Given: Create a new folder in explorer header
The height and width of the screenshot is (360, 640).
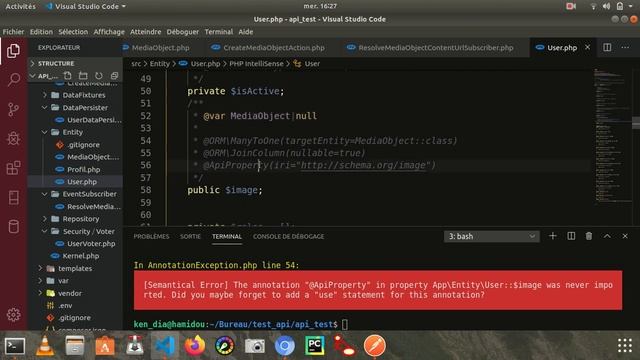Looking at the screenshot, I should 83,76.
